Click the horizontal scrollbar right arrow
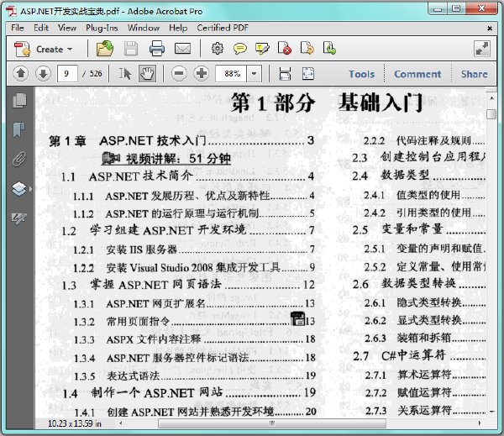 pos(480,423)
